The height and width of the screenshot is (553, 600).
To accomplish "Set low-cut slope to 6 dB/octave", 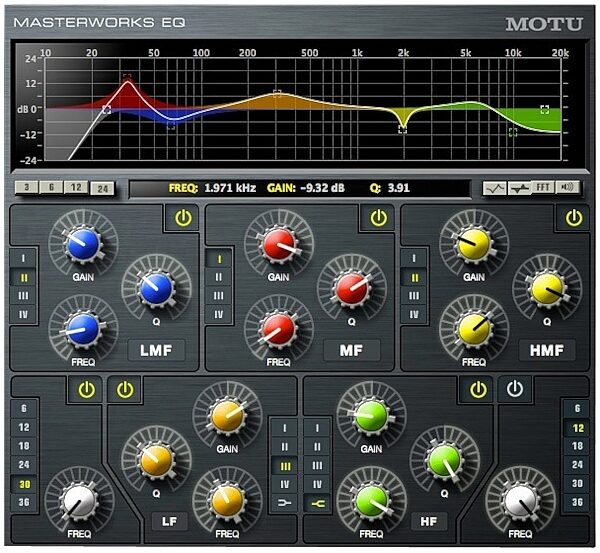I will [x=24, y=408].
